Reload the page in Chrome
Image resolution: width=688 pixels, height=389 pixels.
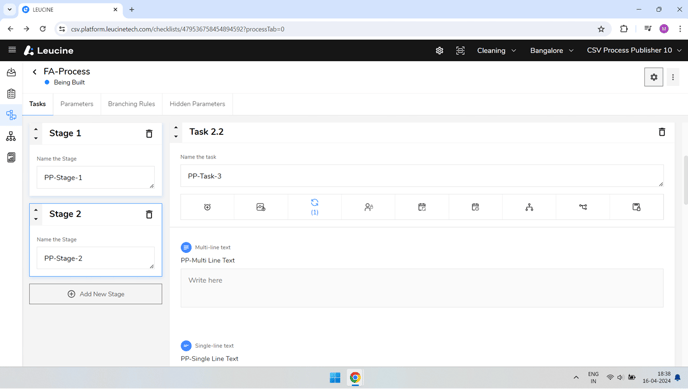click(x=43, y=29)
